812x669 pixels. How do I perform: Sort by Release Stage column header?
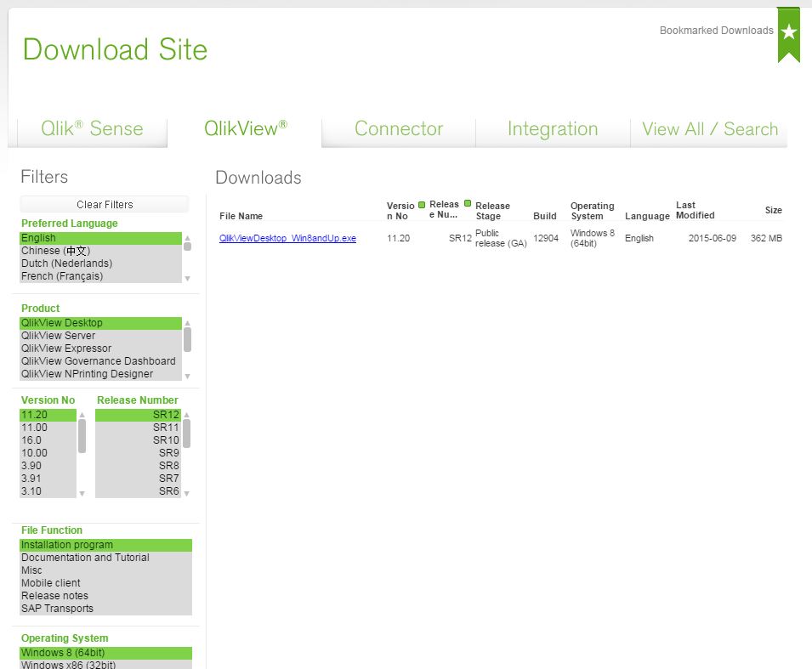(492, 211)
